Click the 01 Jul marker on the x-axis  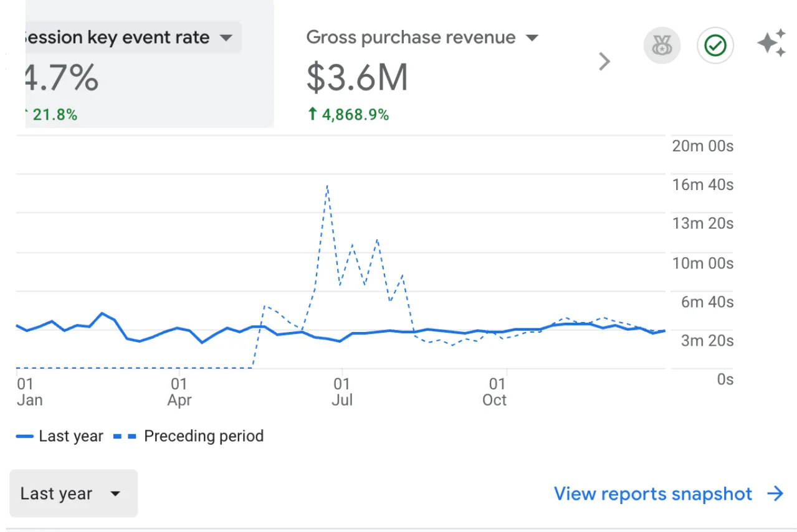coord(341,391)
